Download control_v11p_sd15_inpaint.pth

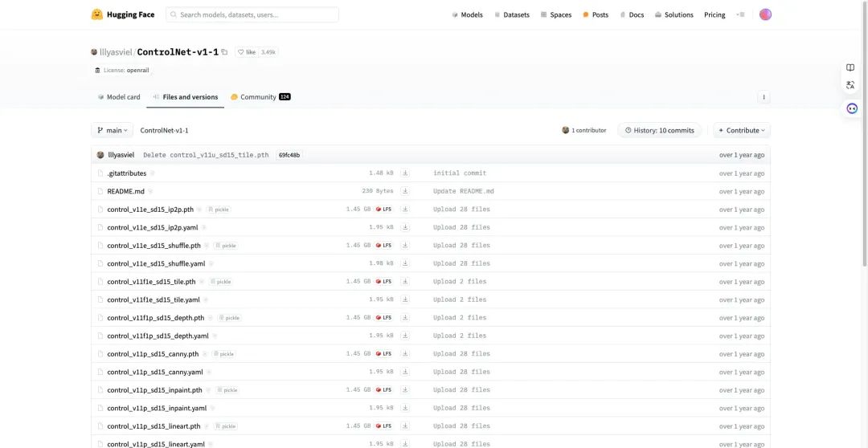pyautogui.click(x=405, y=390)
